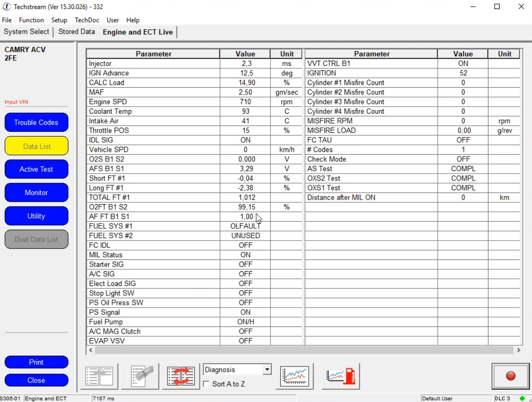Switch to System Select tab
The height and width of the screenshot is (402, 532).
(x=27, y=31)
